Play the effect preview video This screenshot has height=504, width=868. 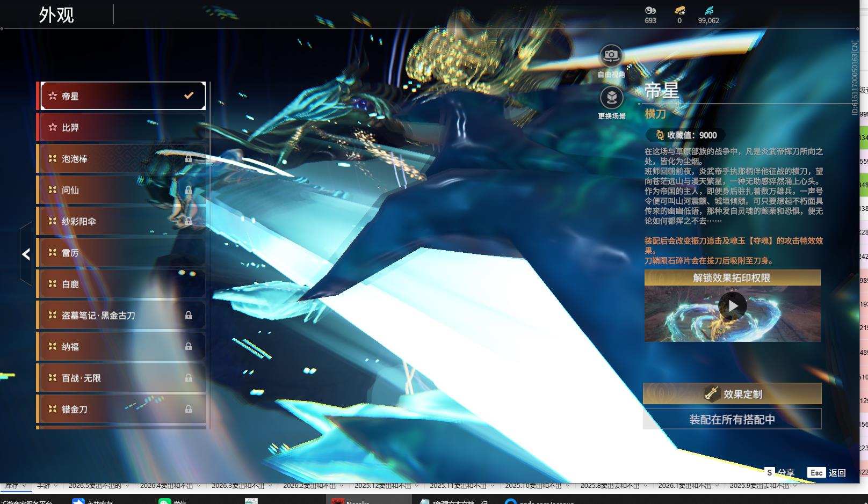point(733,306)
